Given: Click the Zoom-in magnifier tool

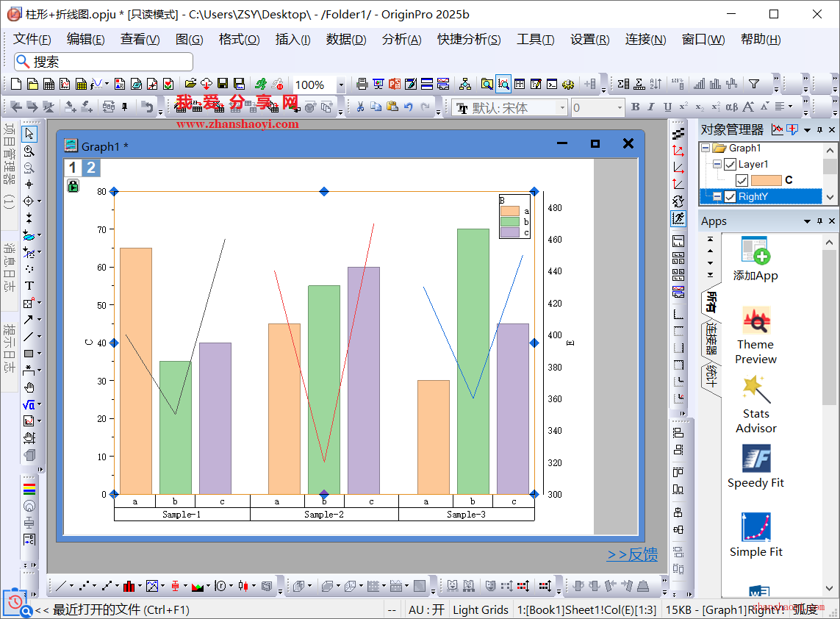Looking at the screenshot, I should pos(29,151).
